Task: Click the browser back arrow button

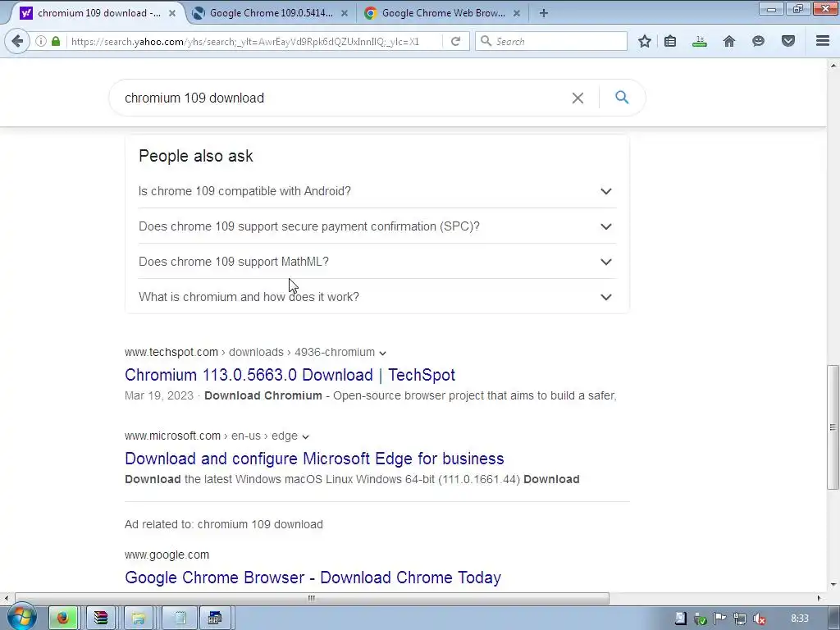Action: coord(17,41)
